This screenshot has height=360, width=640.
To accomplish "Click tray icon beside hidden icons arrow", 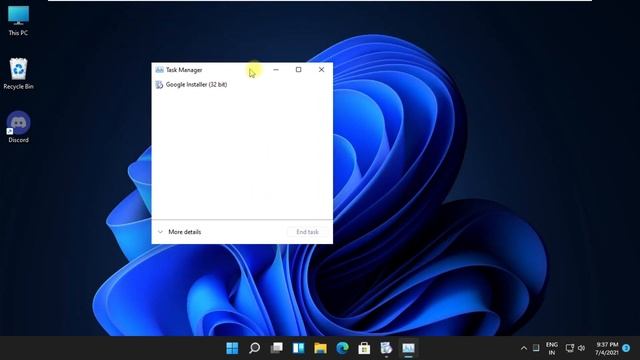I will pos(536,348).
